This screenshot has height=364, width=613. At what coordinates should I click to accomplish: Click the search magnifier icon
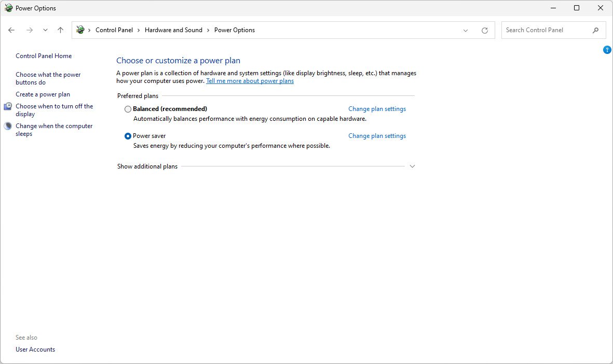tap(596, 30)
